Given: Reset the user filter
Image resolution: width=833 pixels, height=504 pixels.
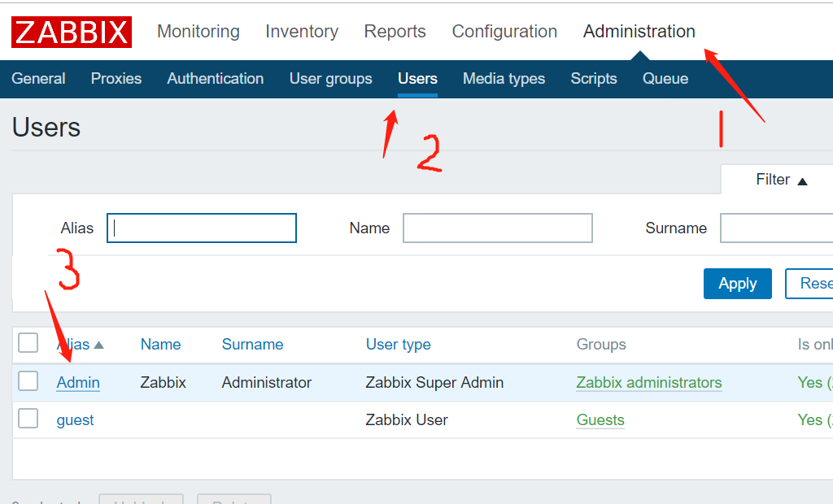Looking at the screenshot, I should pos(809,284).
